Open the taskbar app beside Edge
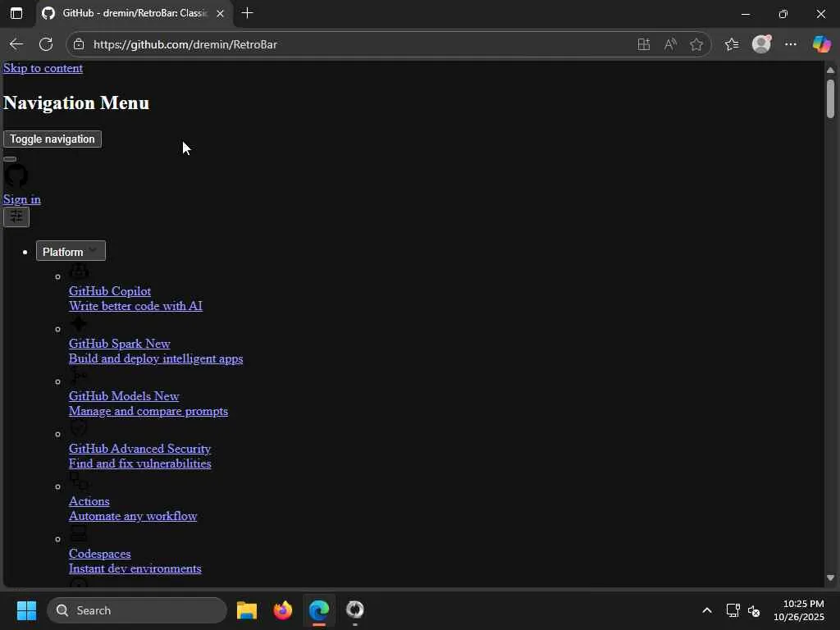 [x=354, y=610]
